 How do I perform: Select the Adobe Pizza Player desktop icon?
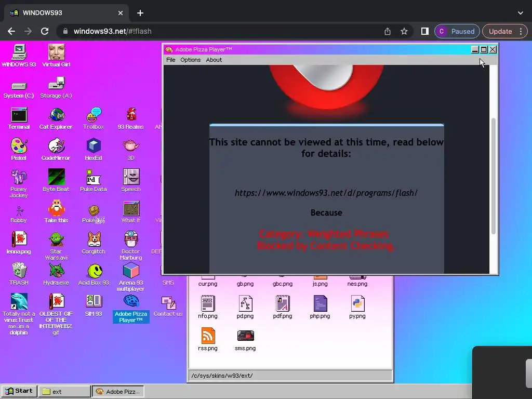[x=130, y=309]
